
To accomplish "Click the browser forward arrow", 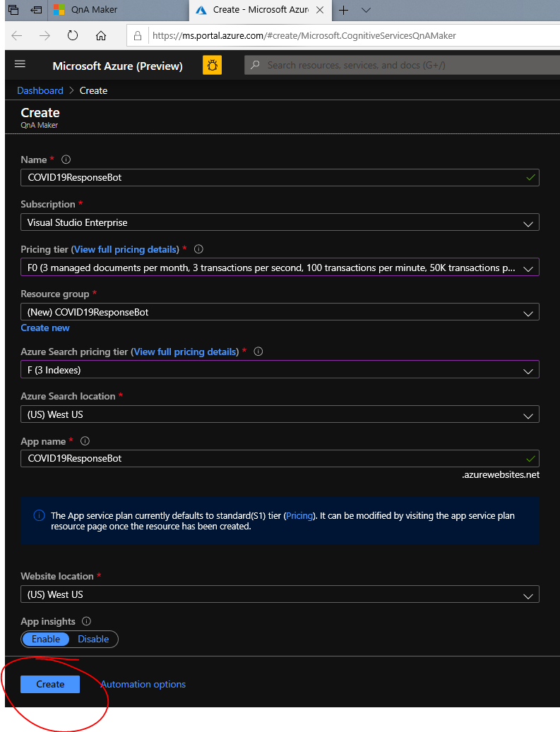I will (44, 36).
